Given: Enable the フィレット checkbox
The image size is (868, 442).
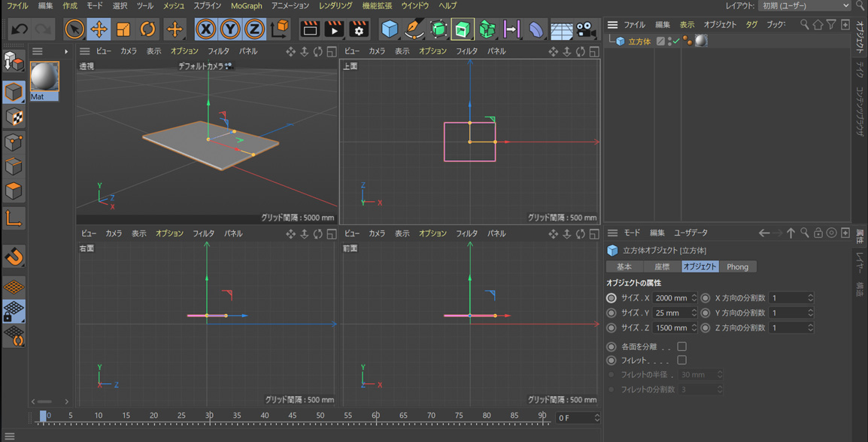Looking at the screenshot, I should click(681, 360).
